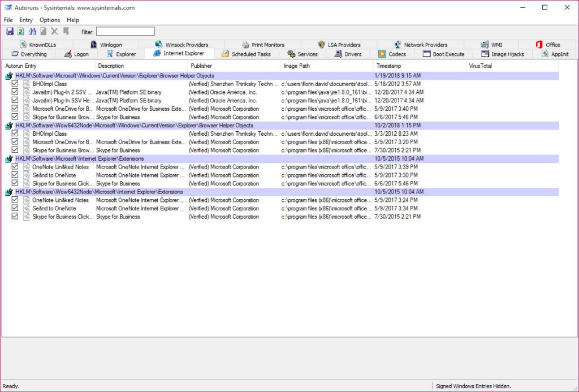The width and height of the screenshot is (579, 392).
Task: Click the Save toolbar icon
Action: click(x=10, y=32)
